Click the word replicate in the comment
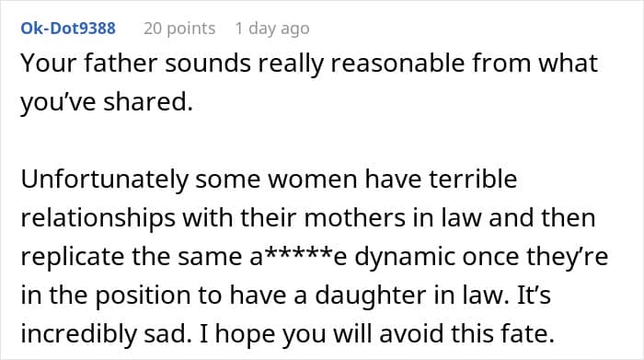Screen dimensions: 644x360 pyautogui.click(x=73, y=258)
